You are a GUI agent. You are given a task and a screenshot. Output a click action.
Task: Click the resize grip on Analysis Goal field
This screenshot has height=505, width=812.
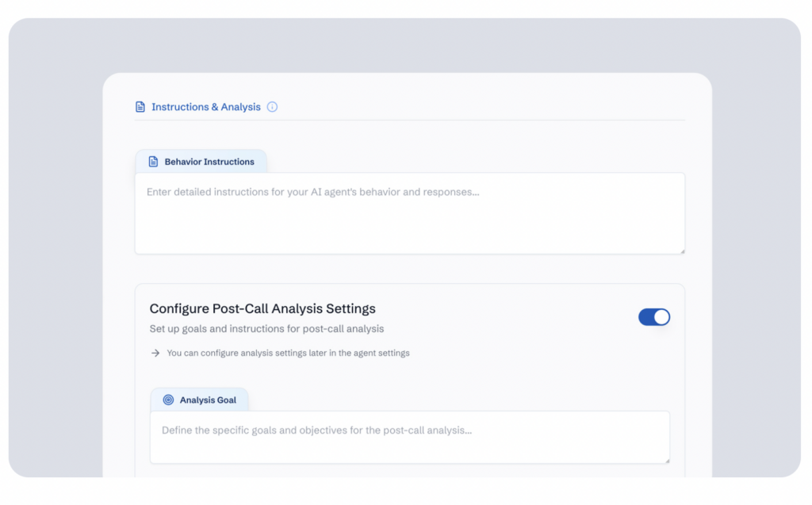[666, 460]
